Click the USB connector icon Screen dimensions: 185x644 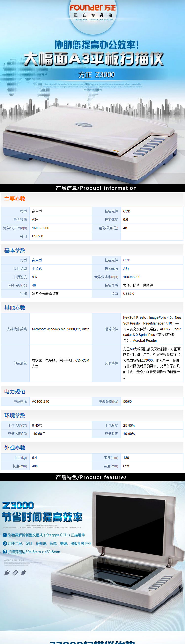(23, 572)
